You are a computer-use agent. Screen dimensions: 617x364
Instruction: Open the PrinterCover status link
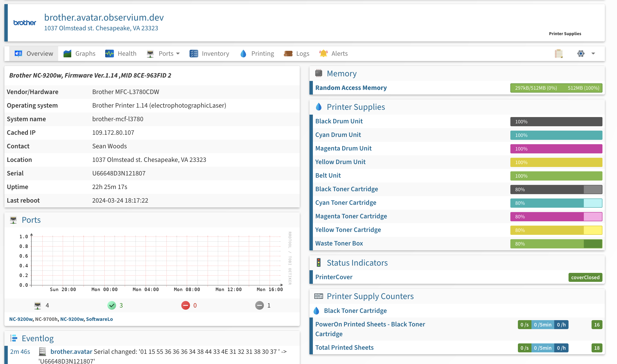(334, 277)
